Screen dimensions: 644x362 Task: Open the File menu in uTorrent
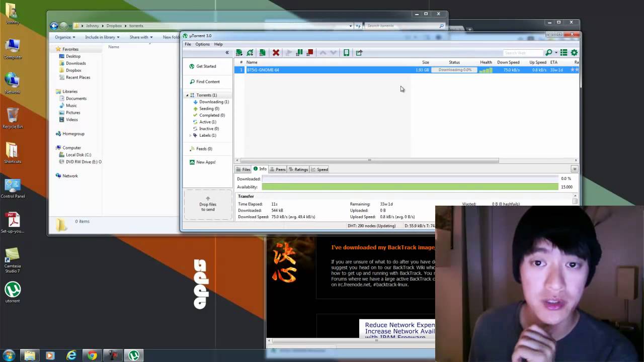188,44
